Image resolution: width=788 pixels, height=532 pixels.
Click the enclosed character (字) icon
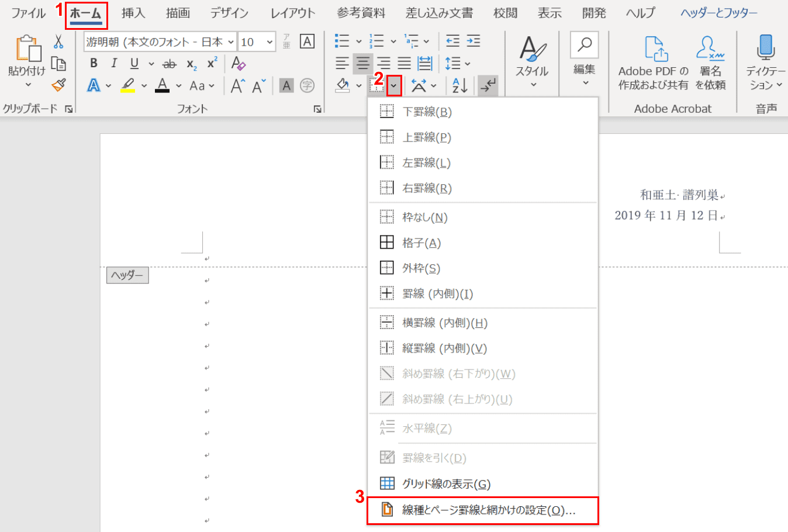tap(307, 86)
